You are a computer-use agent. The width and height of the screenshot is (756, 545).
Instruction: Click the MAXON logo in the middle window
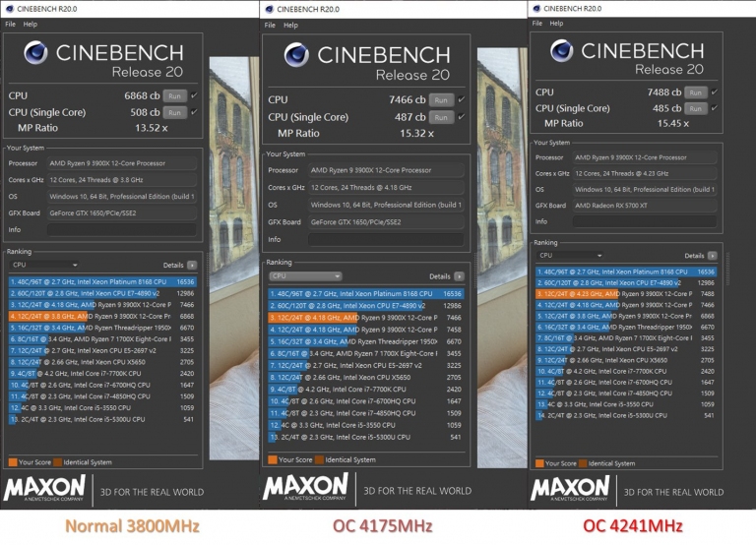pyautogui.click(x=305, y=487)
